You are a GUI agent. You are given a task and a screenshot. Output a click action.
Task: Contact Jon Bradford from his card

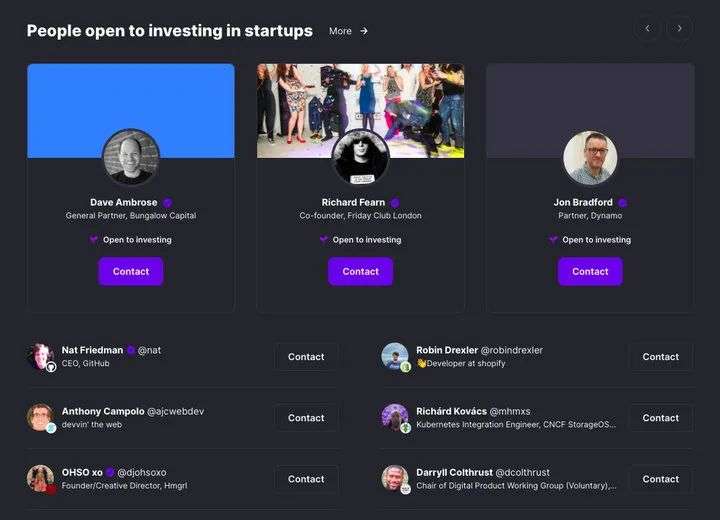click(590, 271)
